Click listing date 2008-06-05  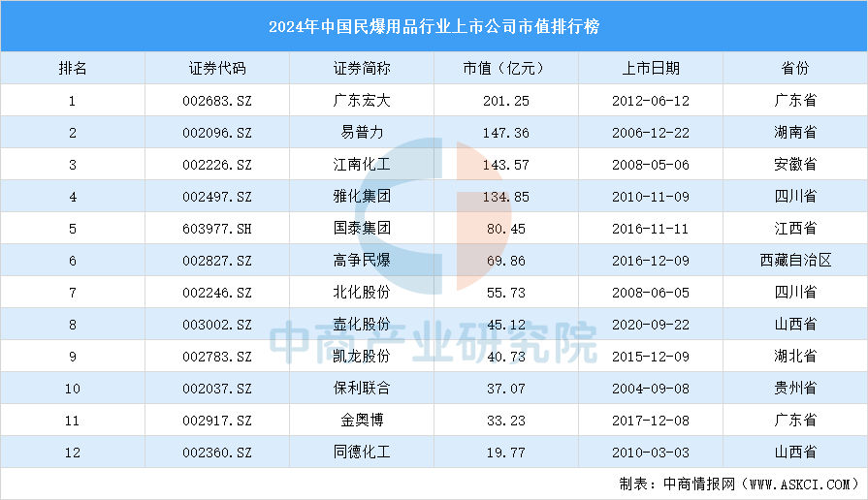pos(651,294)
